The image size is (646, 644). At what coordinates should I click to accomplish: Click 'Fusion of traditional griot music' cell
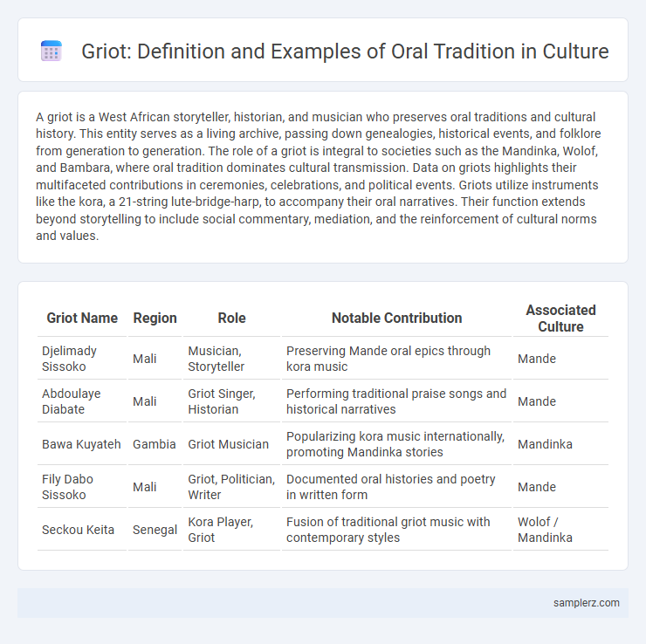pos(396,530)
